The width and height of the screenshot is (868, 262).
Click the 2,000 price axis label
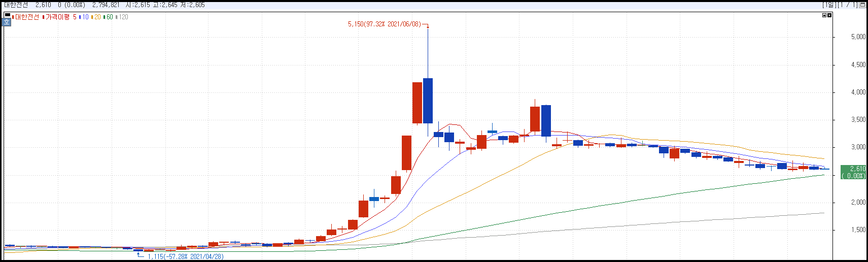tap(858, 202)
